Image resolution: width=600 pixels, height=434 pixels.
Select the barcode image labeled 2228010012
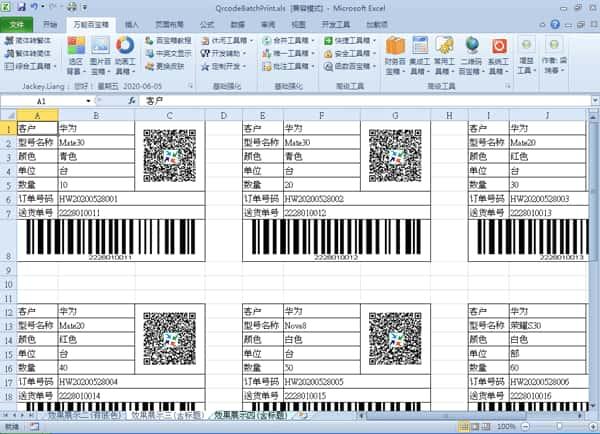point(336,240)
